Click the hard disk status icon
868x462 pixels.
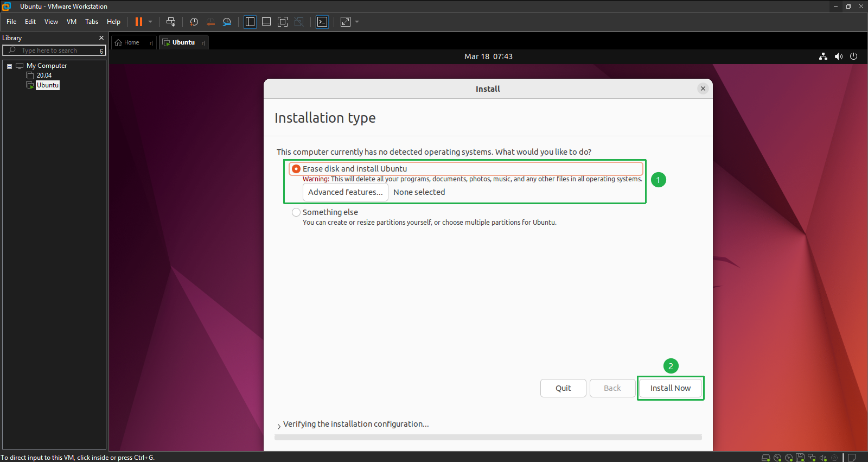[766, 458]
